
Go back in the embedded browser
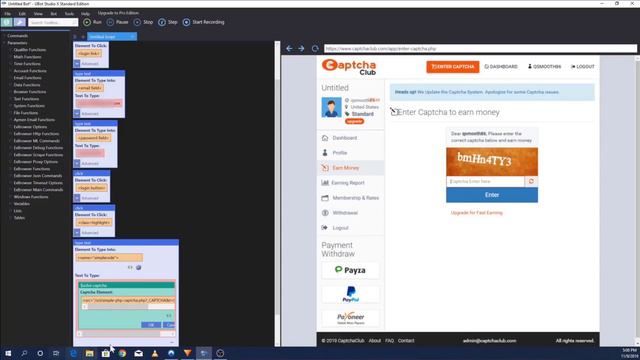[289, 49]
